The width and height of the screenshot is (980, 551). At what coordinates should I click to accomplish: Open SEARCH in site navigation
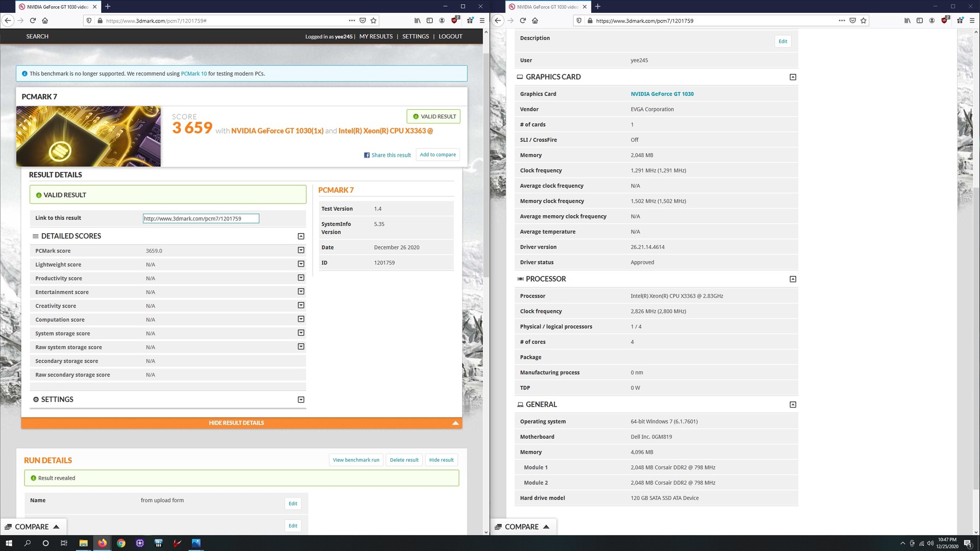(37, 36)
